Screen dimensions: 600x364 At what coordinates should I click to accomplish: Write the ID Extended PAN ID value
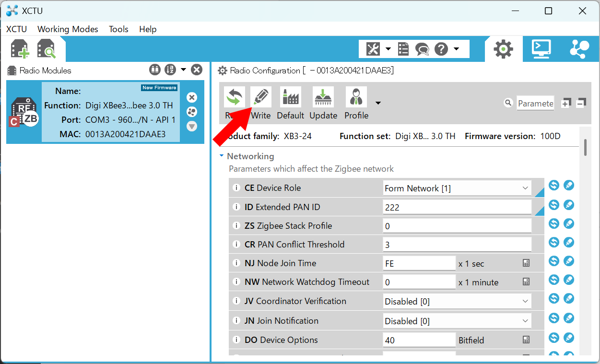click(569, 205)
